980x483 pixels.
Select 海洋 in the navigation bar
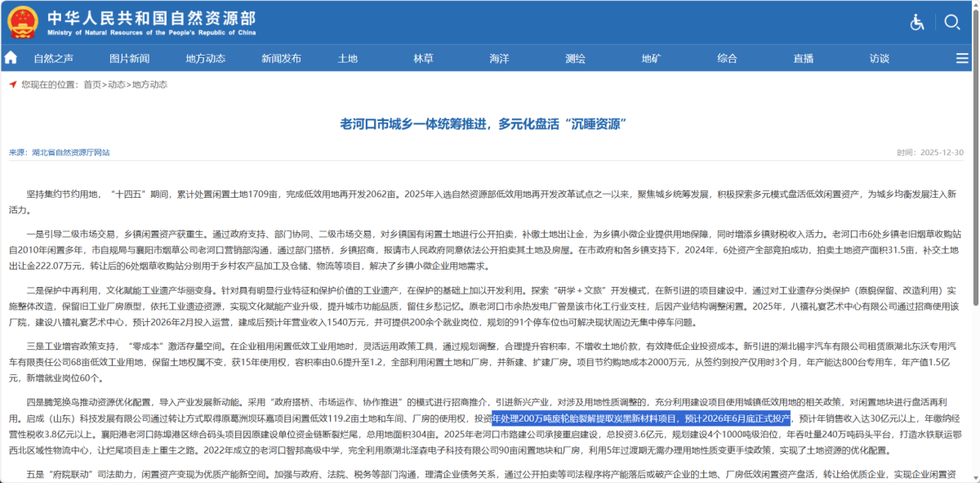click(500, 58)
